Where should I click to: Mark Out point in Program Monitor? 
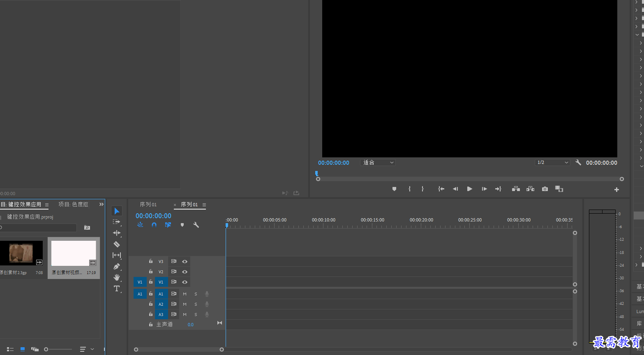pyautogui.click(x=422, y=189)
